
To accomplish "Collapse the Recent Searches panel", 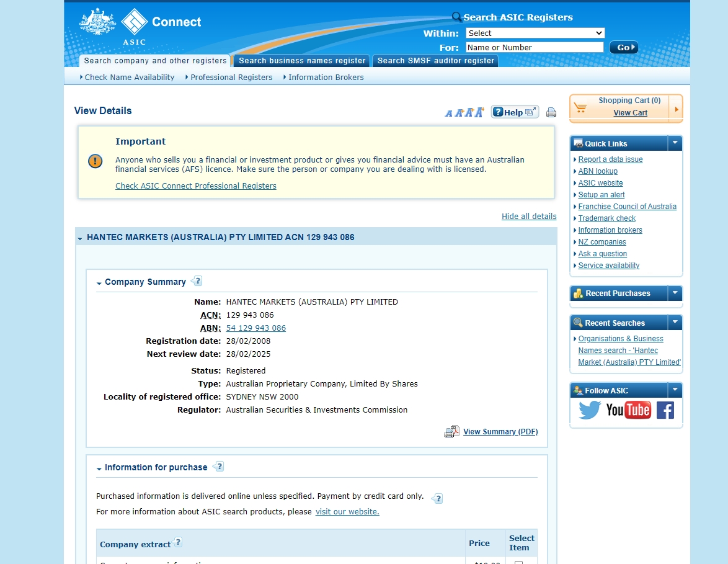I will (675, 323).
